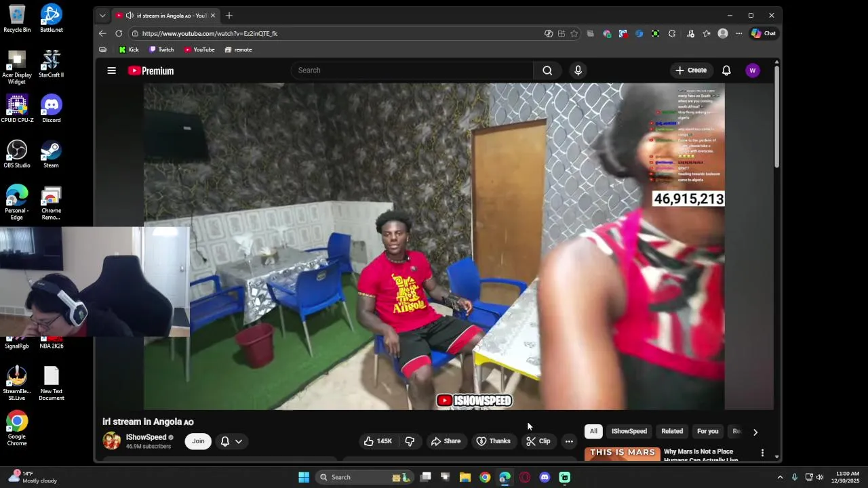Image resolution: width=868 pixels, height=488 pixels.
Task: Click the IShowSpeed channel avatar
Action: tap(111, 441)
